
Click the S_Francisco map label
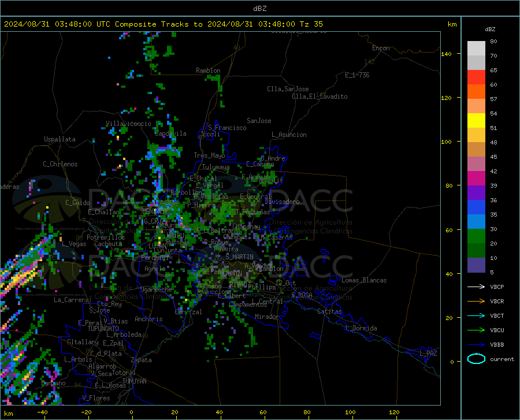pos(227,128)
